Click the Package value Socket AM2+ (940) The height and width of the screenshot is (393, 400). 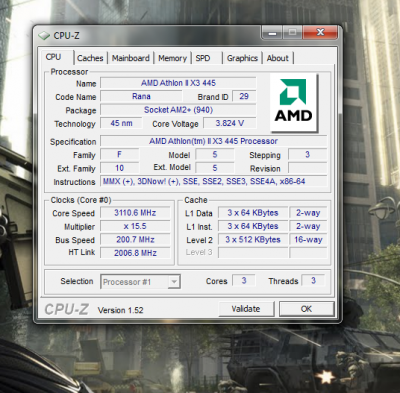[178, 110]
